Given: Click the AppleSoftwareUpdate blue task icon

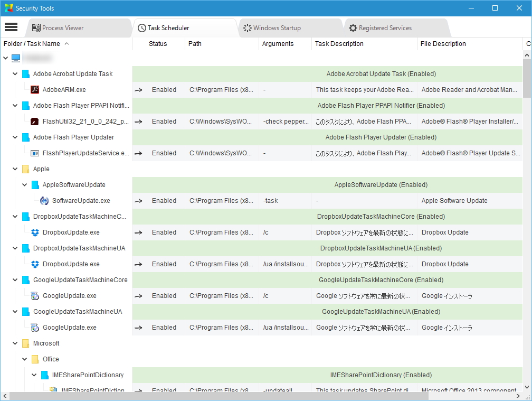Looking at the screenshot, I should 35,185.
